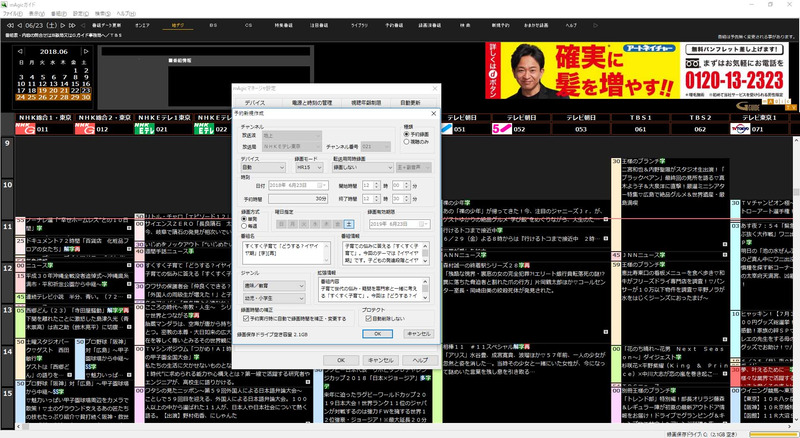Close the 予約新規作成 dialog
The image size is (800, 438).
434,113
